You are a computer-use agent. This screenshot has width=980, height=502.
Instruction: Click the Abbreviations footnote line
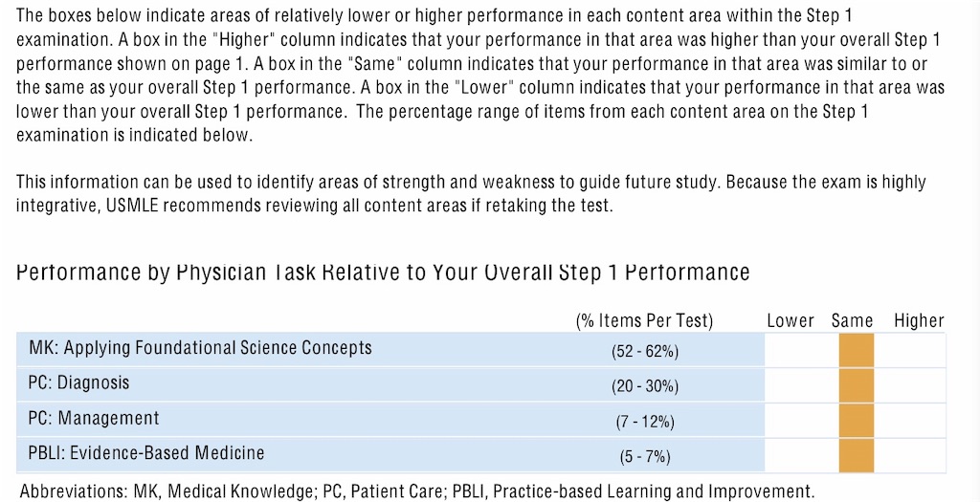point(417,491)
